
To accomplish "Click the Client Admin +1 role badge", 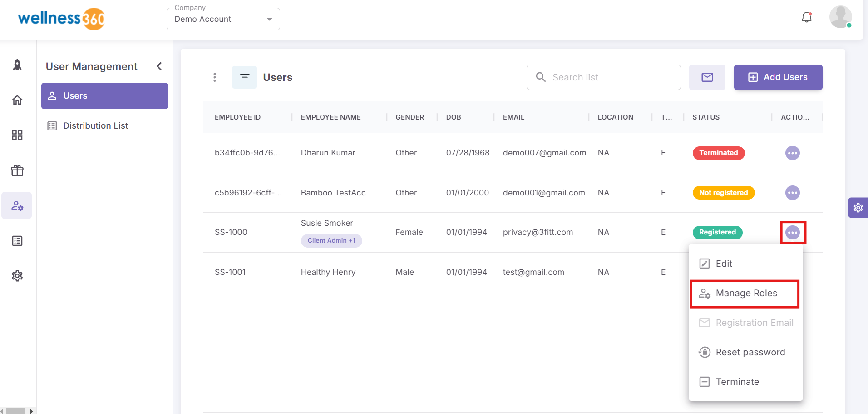I will coord(331,241).
